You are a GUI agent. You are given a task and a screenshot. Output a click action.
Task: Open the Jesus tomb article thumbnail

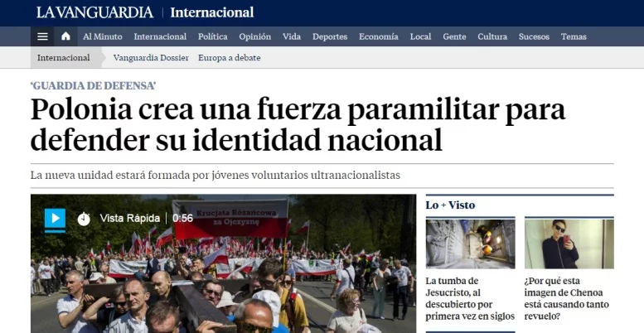(470, 244)
